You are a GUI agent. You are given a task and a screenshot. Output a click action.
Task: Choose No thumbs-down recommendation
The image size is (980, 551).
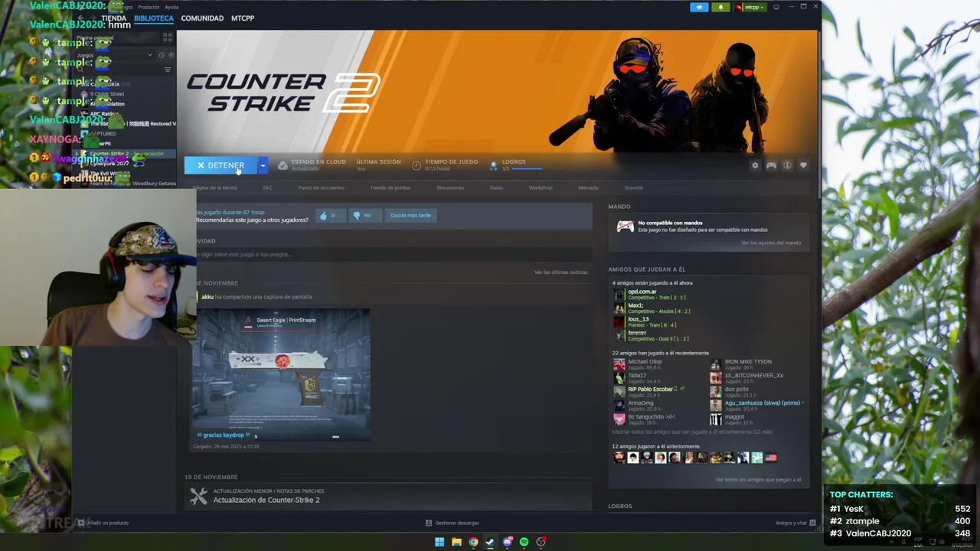(364, 215)
